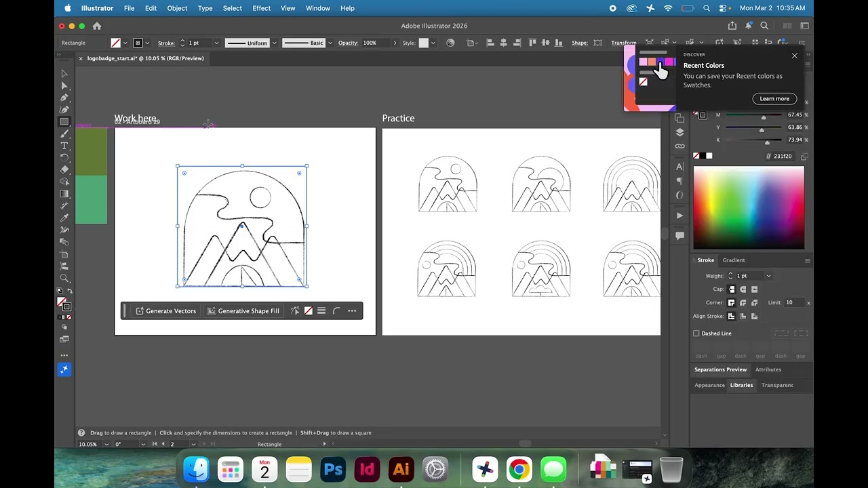Click the hex color field 231f20
The image size is (868, 488).
[x=783, y=157]
